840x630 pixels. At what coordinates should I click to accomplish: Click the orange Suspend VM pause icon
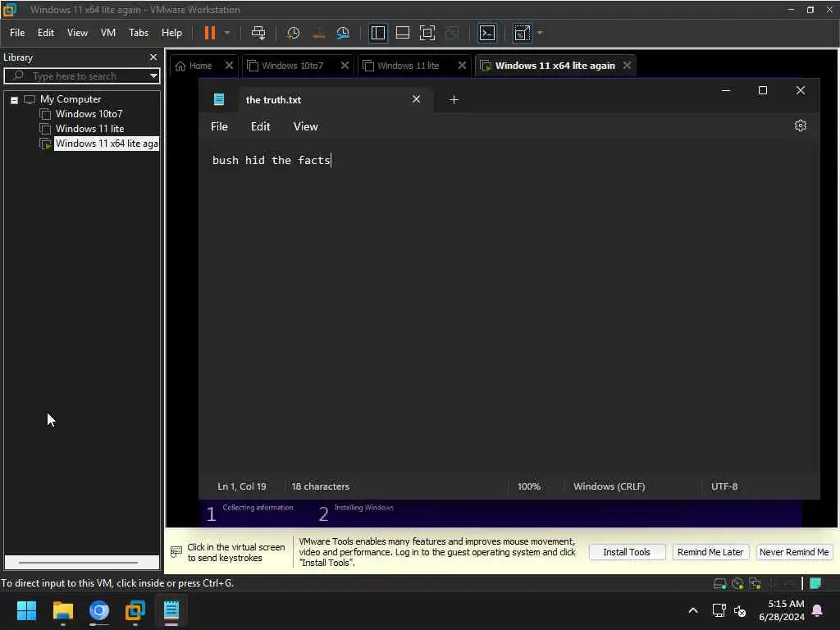209,33
